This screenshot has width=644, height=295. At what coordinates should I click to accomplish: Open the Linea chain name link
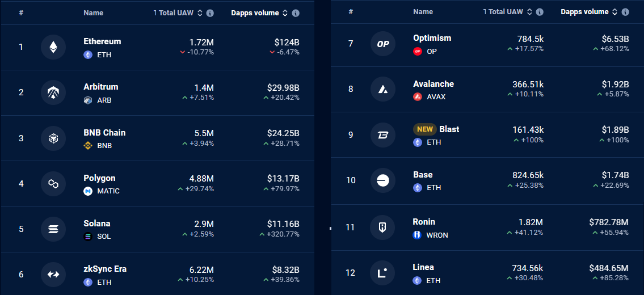click(x=423, y=267)
